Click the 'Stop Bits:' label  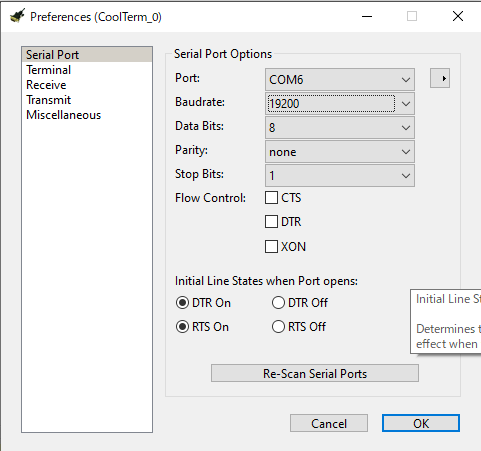click(x=199, y=174)
